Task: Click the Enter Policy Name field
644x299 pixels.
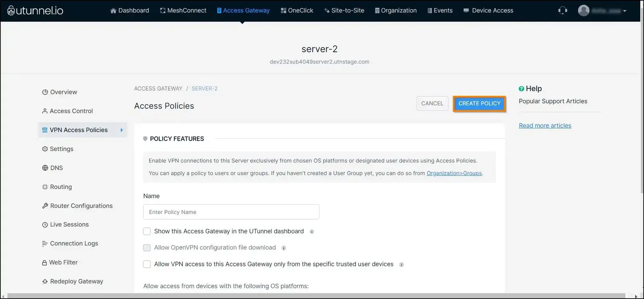Action: pos(231,212)
